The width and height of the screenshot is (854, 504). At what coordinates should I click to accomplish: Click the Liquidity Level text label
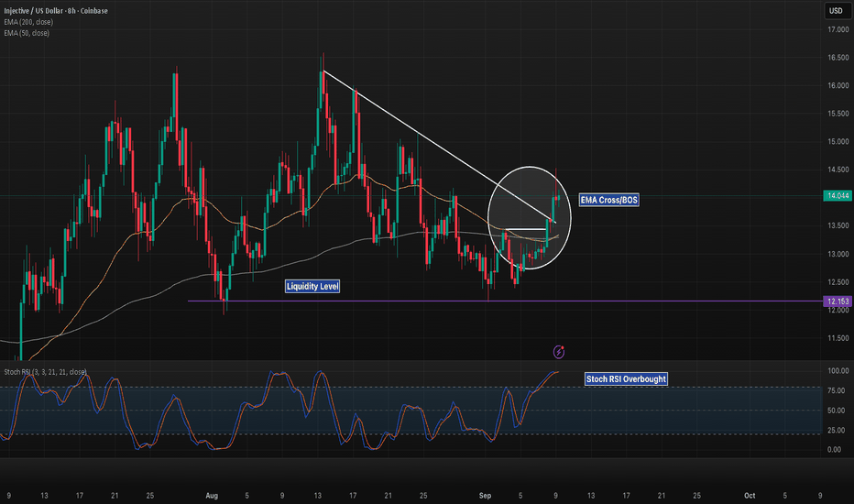coord(312,287)
